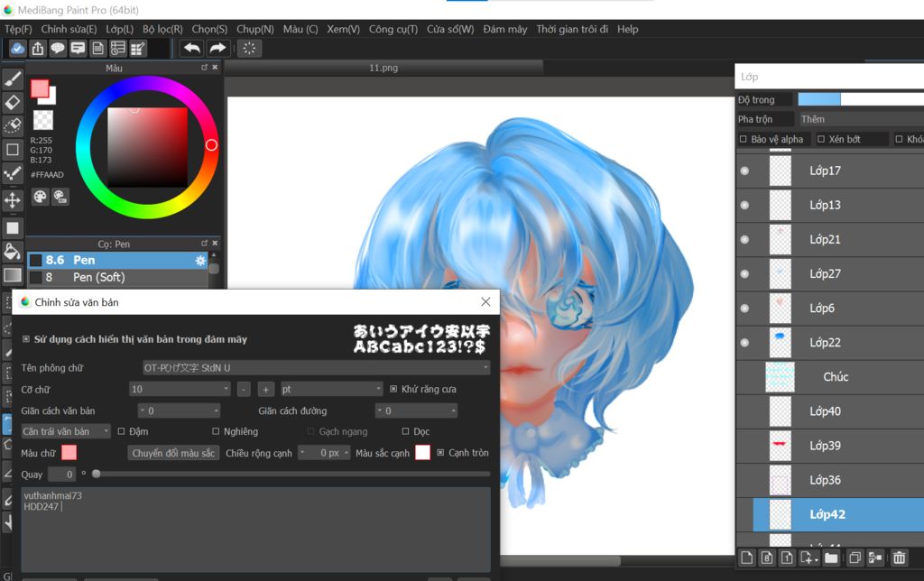The image size is (924, 581).
Task: Open the Chỉnh sửa(E) menu
Action: (x=69, y=29)
